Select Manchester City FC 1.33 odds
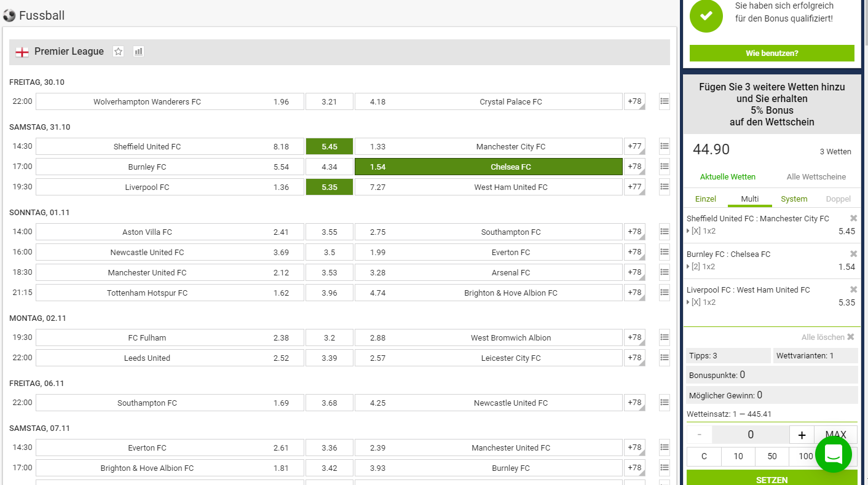 [489, 146]
